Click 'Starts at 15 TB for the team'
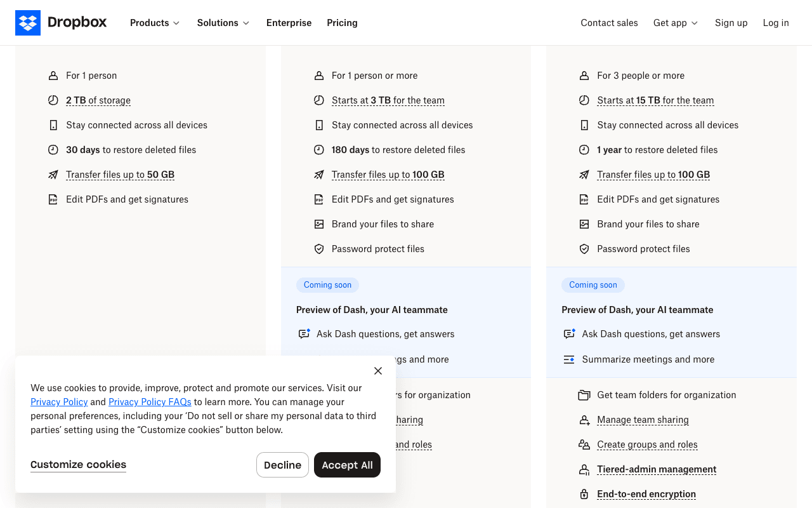 655,100
